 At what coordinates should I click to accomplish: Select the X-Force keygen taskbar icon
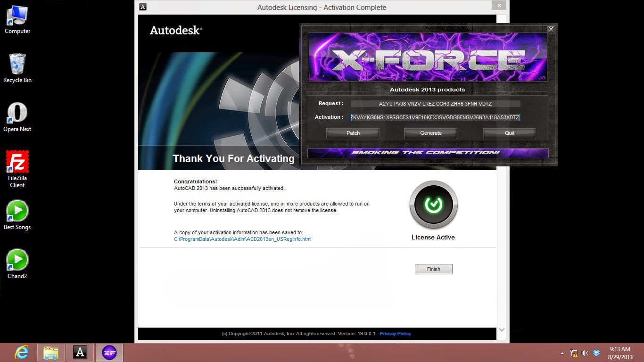(109, 352)
